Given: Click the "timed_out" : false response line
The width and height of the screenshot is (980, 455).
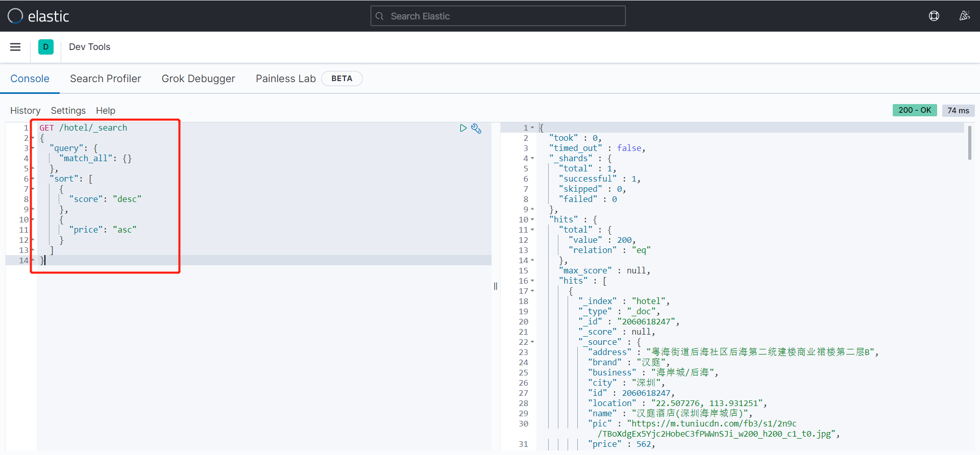Looking at the screenshot, I should click(597, 148).
